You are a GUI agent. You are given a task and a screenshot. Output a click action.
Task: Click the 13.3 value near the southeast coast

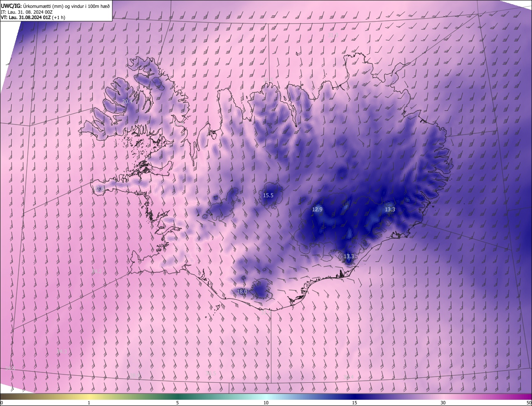click(x=349, y=257)
